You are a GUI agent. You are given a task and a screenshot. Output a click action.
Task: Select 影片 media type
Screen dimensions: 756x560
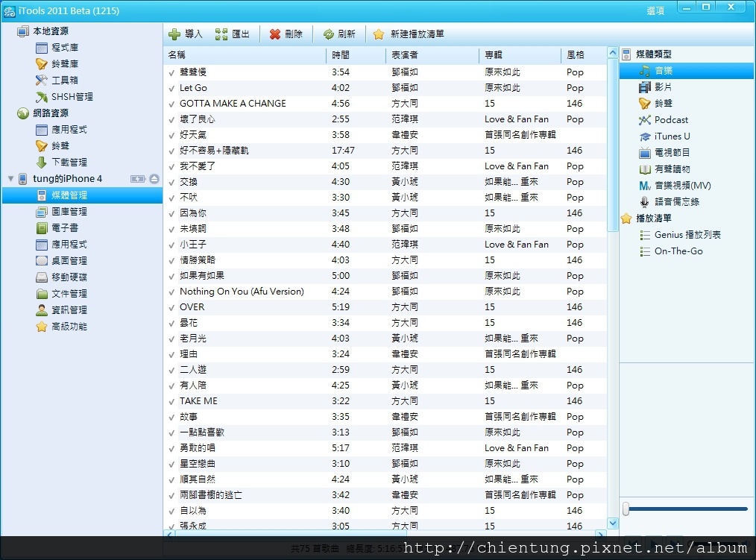click(x=655, y=86)
